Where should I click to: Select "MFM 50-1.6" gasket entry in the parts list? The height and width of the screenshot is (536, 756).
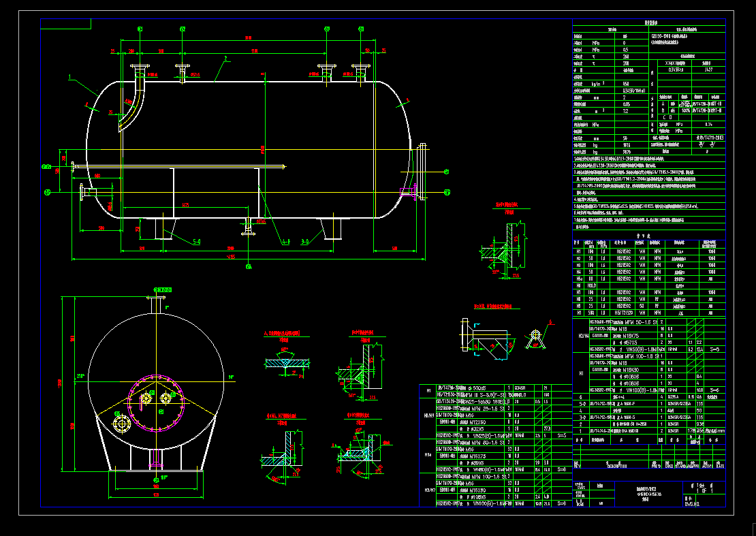pyautogui.click(x=641, y=322)
